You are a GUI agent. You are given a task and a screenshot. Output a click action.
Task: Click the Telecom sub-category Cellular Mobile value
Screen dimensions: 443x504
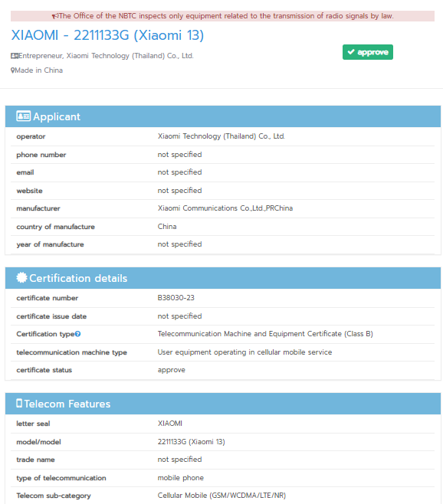click(221, 496)
